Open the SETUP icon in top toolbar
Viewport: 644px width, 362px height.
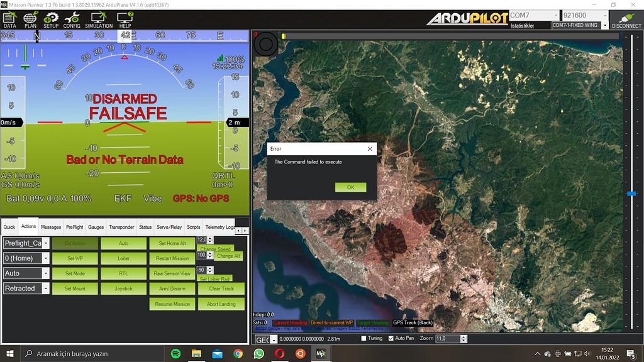[x=50, y=19]
